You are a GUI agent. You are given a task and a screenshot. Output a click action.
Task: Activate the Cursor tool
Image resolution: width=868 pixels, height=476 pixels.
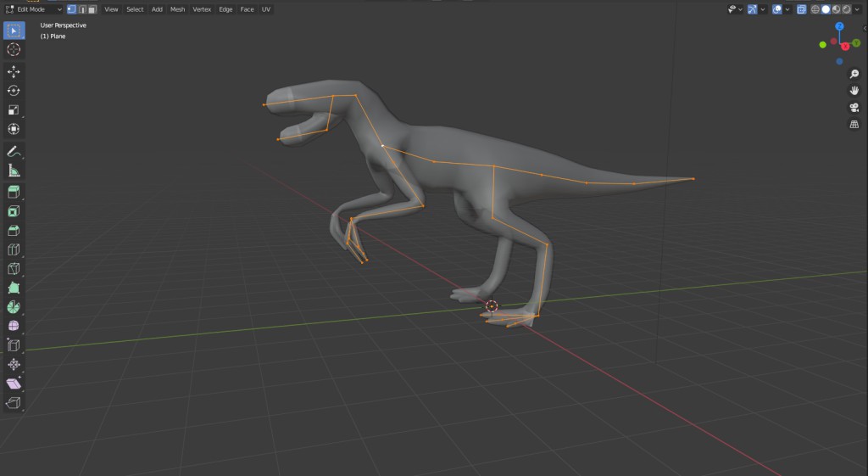coord(14,50)
